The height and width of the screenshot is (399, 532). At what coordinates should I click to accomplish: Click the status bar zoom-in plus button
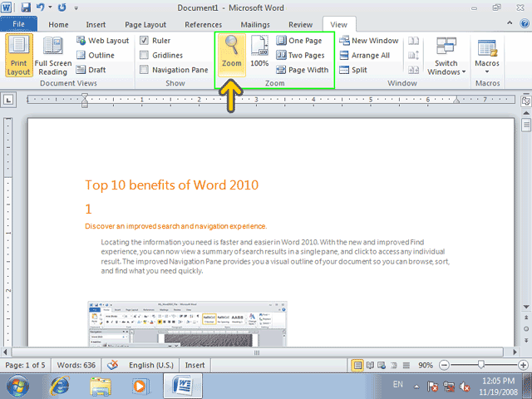523,365
